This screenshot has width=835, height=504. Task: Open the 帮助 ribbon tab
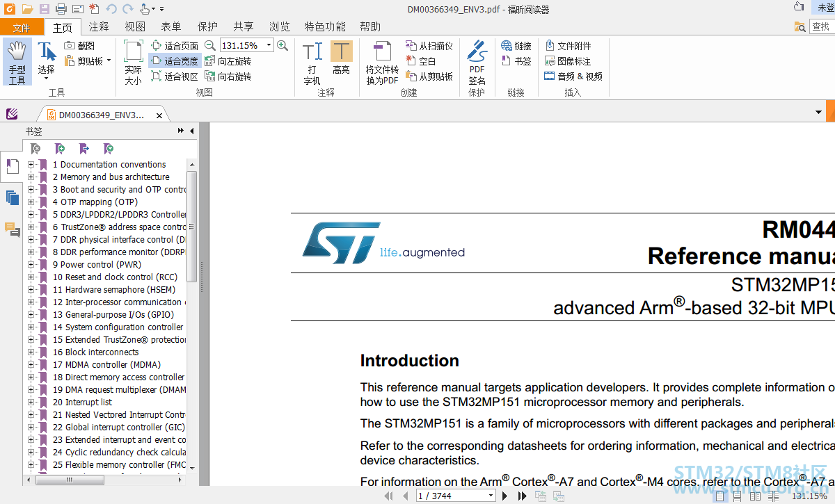pyautogui.click(x=370, y=27)
